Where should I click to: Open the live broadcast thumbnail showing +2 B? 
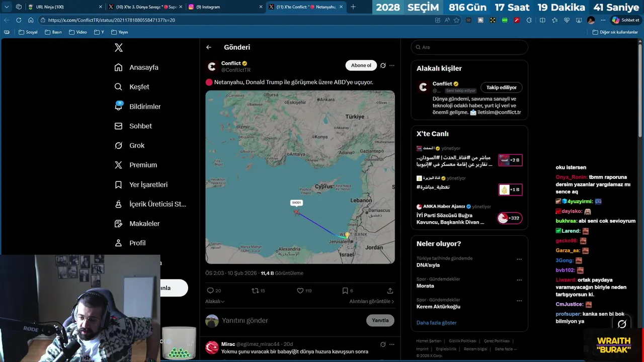(x=510, y=160)
